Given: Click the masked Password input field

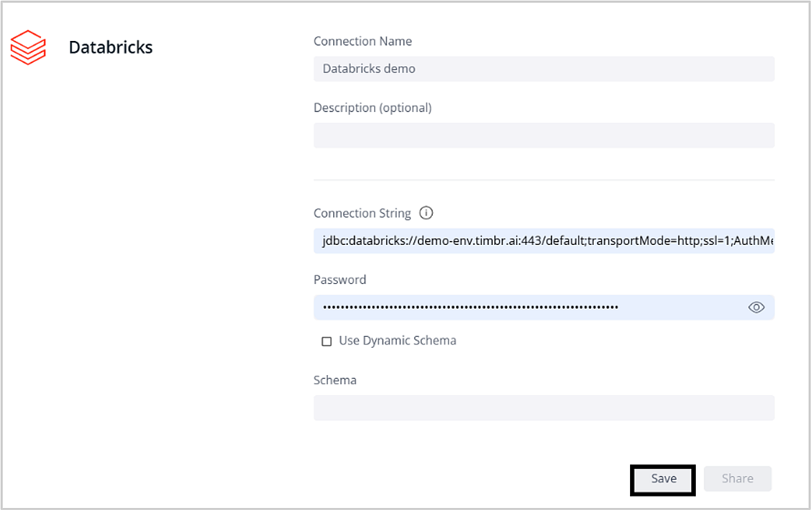Looking at the screenshot, I should (x=524, y=307).
